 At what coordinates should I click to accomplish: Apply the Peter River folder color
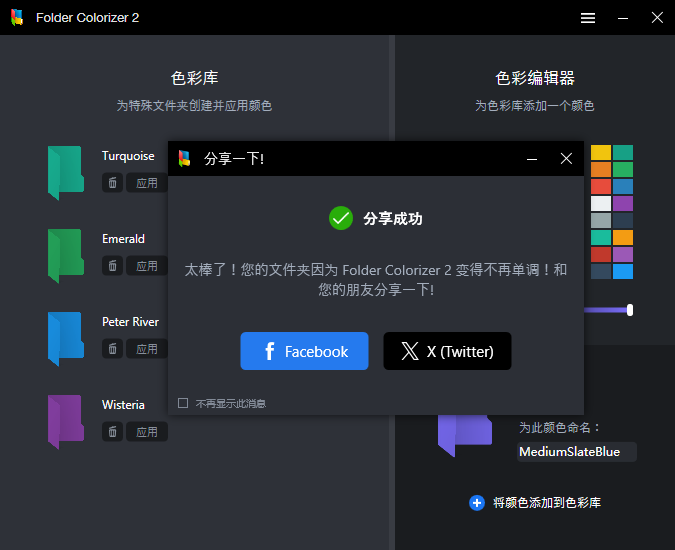(147, 349)
